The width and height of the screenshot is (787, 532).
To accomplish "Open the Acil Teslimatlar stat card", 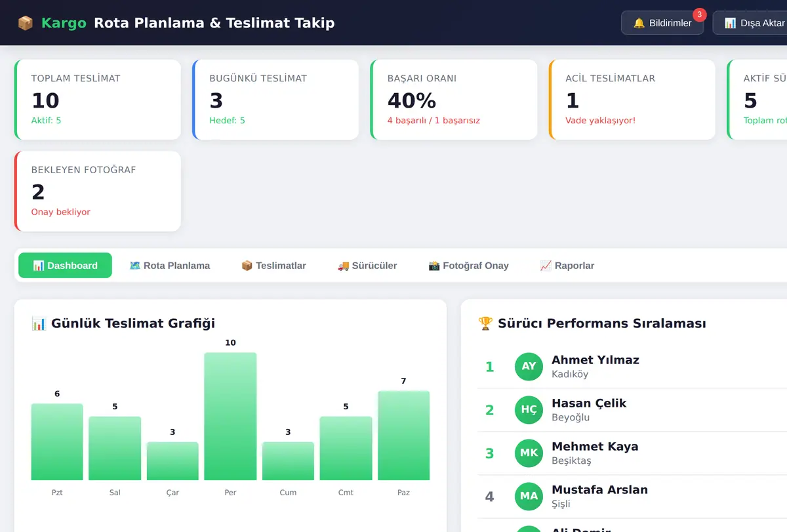I will [632, 100].
